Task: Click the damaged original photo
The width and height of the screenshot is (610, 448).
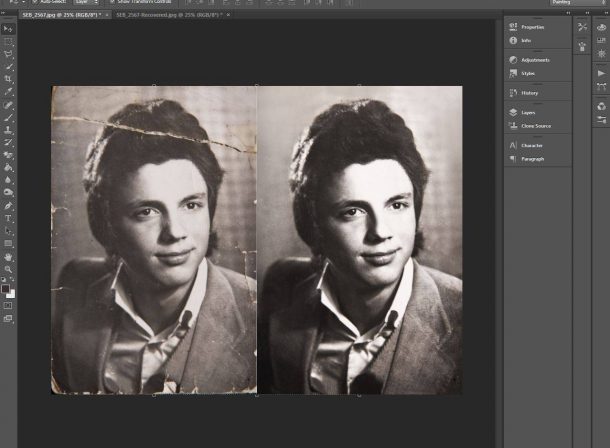Action: (x=154, y=240)
